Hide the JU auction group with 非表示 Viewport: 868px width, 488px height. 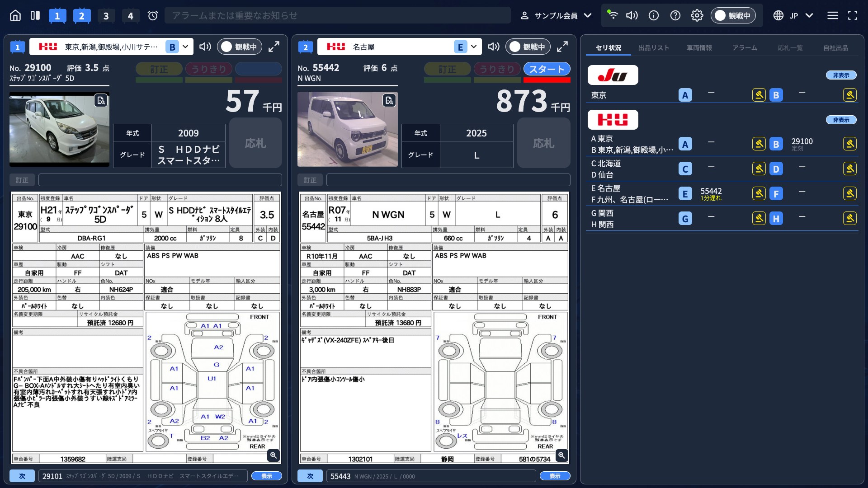(x=841, y=75)
